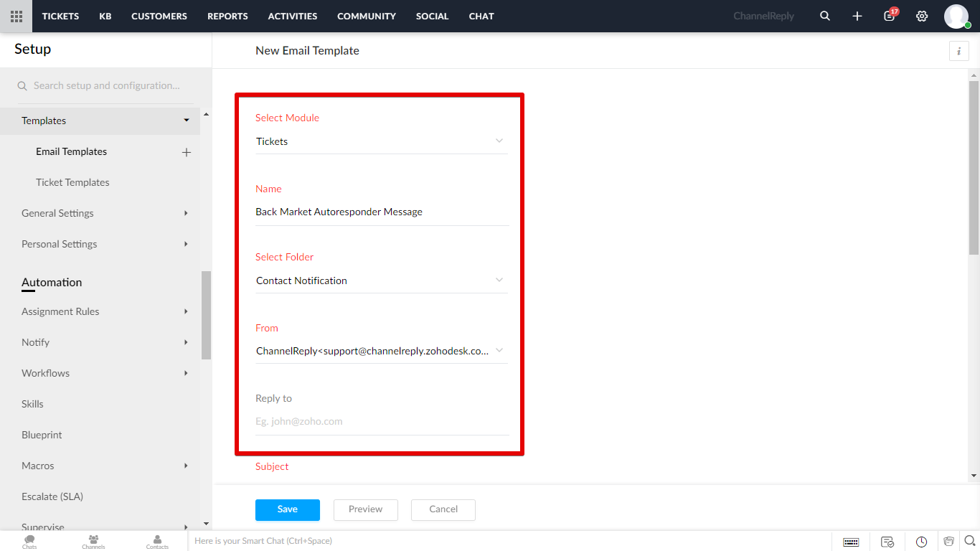
Task: Click the Preview button
Action: pos(366,509)
